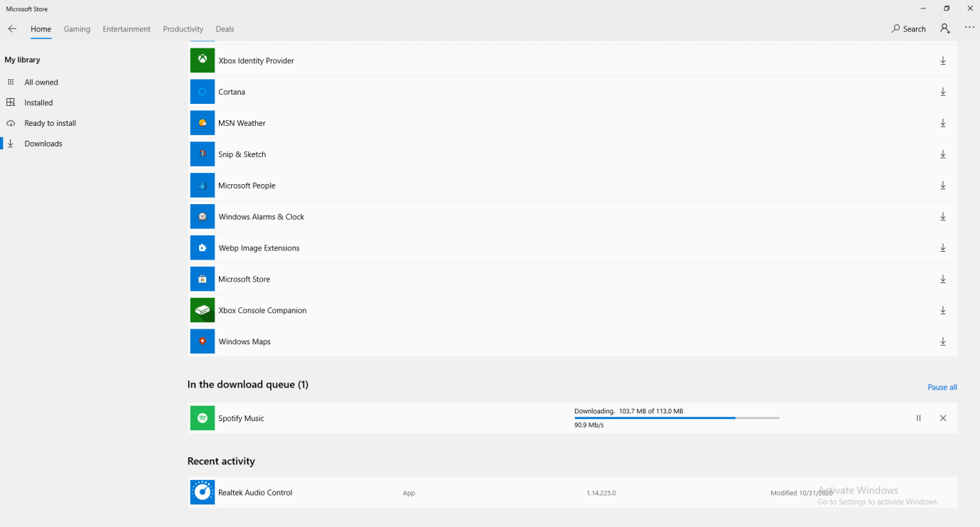Download Xbox Console Companion update
Screen dimensions: 980x527
pos(943,310)
